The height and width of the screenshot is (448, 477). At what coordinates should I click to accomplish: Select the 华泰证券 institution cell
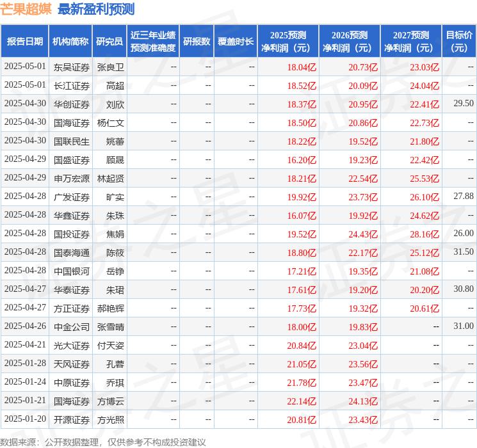tap(72, 290)
